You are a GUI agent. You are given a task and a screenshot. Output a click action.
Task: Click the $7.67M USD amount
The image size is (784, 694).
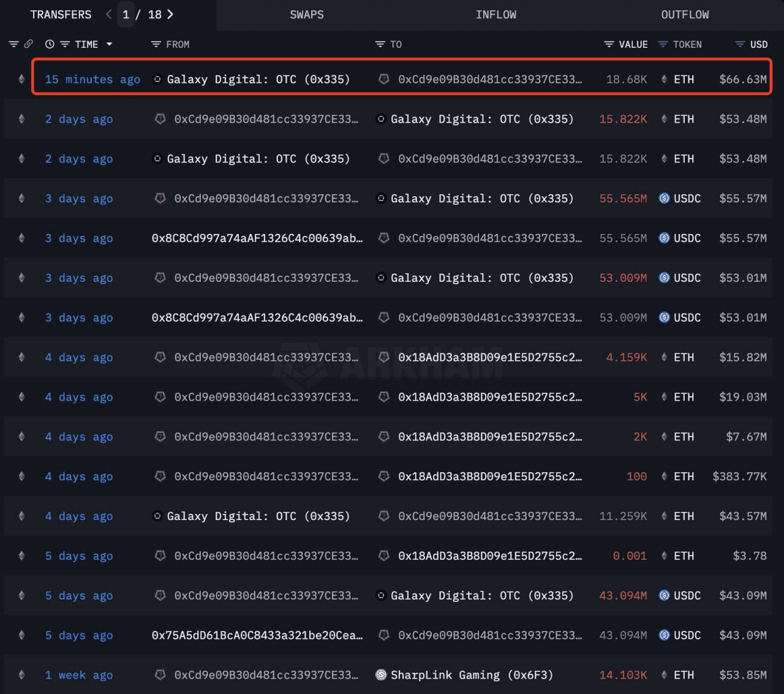[x=747, y=437]
